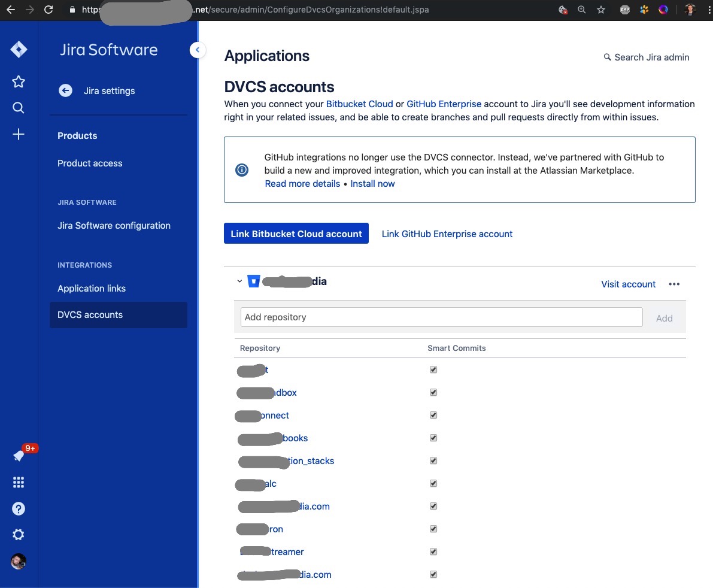Select DVCS accounts in the sidebar
The height and width of the screenshot is (588, 713).
point(118,315)
